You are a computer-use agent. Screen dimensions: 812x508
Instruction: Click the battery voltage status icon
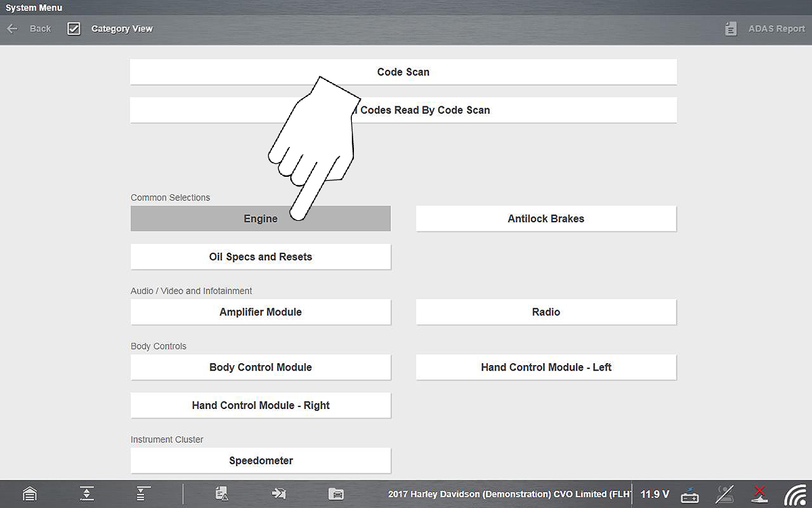click(690, 494)
